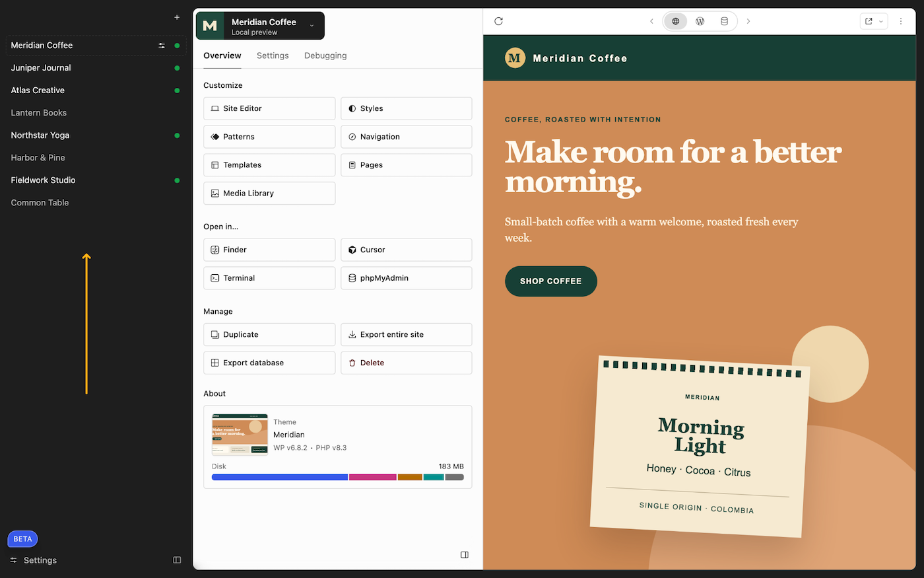924x578 pixels.
Task: Open site in Cursor
Action: pyautogui.click(x=407, y=250)
